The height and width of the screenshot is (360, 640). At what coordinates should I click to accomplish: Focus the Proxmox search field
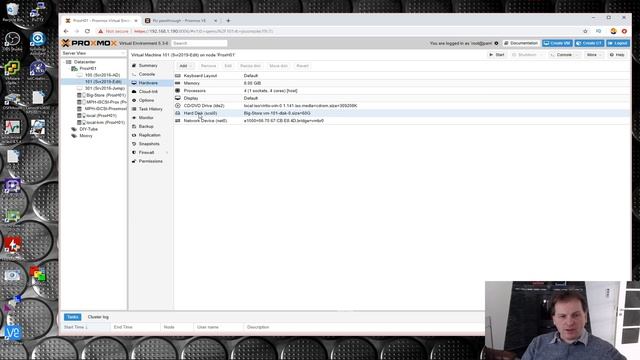click(199, 43)
